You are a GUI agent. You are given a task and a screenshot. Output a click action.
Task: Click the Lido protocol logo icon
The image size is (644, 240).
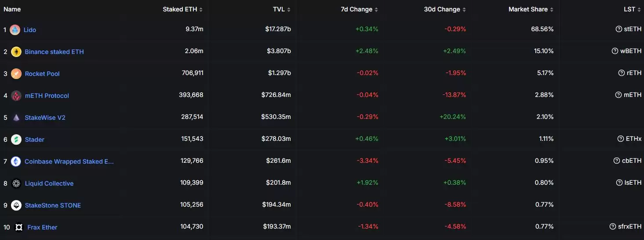tap(15, 30)
